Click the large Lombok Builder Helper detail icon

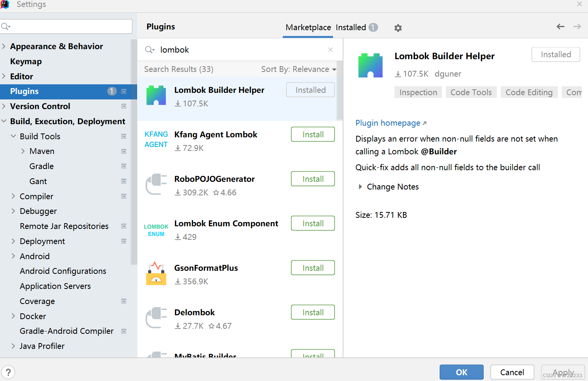370,65
